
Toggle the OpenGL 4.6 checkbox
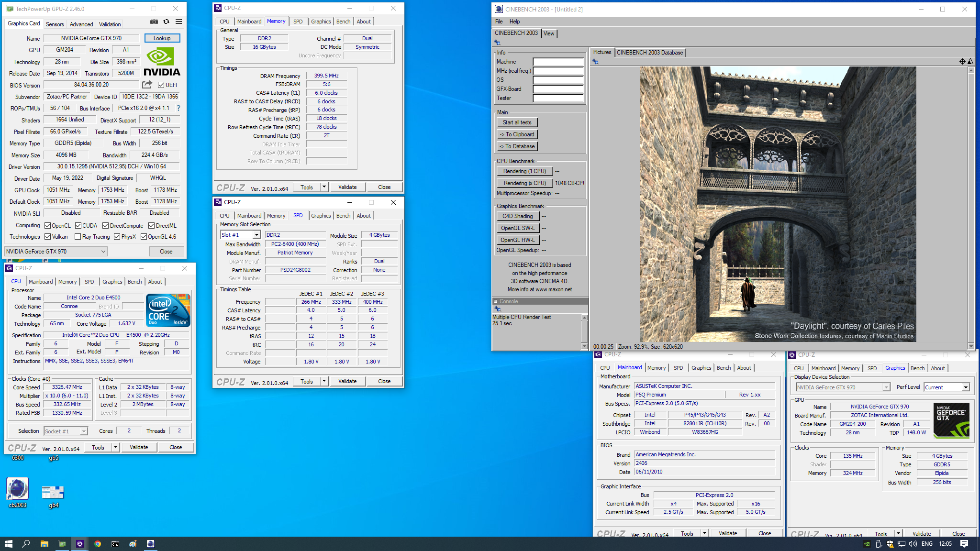pyautogui.click(x=144, y=237)
